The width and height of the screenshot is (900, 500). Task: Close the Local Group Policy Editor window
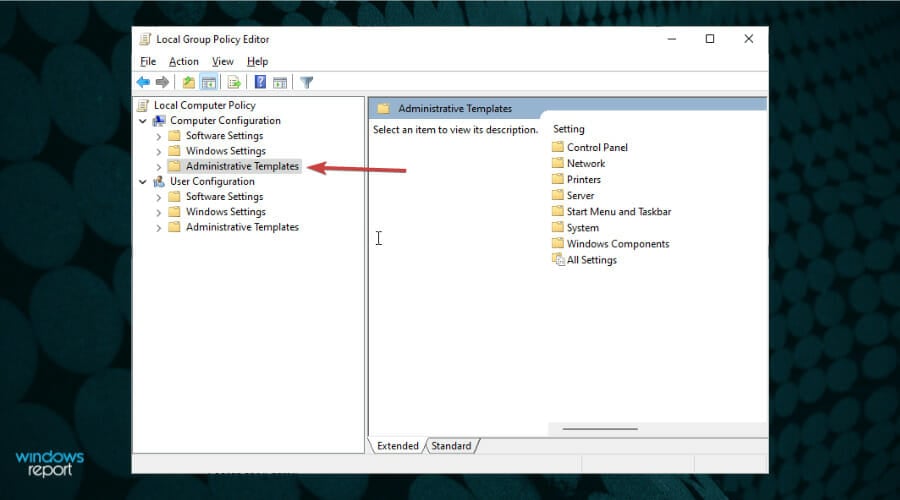(748, 39)
